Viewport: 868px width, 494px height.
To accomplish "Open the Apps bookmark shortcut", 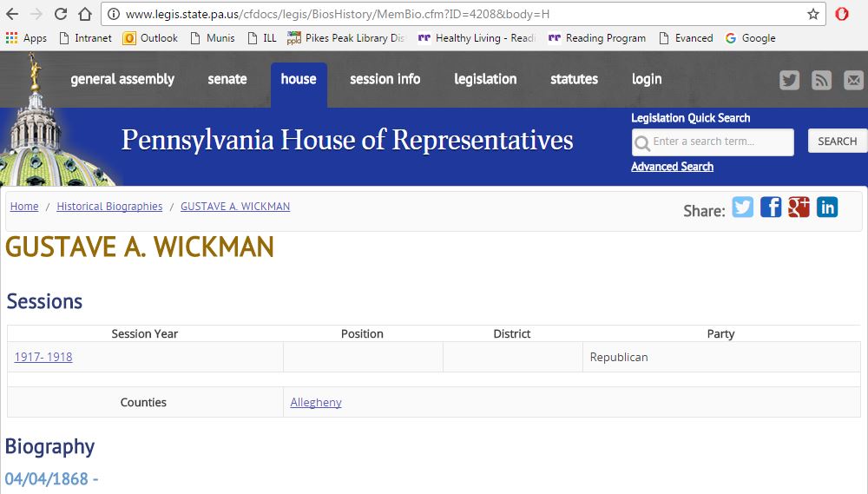I will pos(26,37).
